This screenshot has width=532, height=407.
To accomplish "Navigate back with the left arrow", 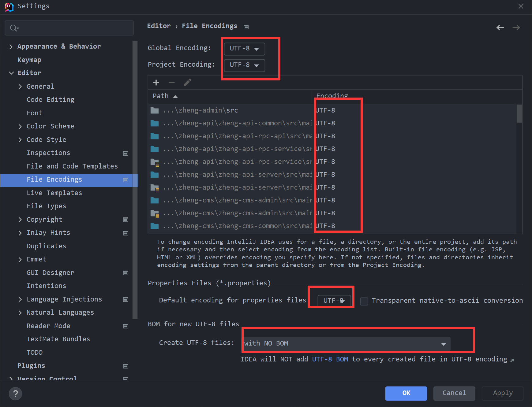I will tap(500, 28).
